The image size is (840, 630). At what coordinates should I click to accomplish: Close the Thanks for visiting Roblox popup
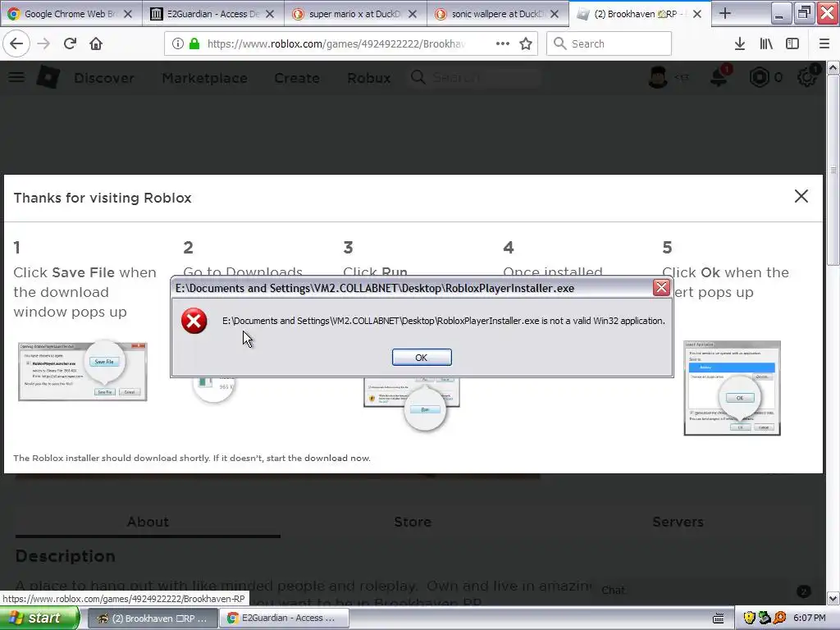point(801,196)
